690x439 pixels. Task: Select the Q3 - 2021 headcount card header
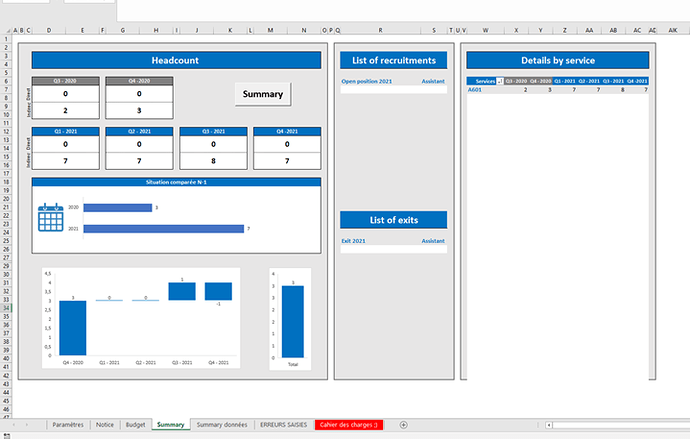pyautogui.click(x=213, y=132)
